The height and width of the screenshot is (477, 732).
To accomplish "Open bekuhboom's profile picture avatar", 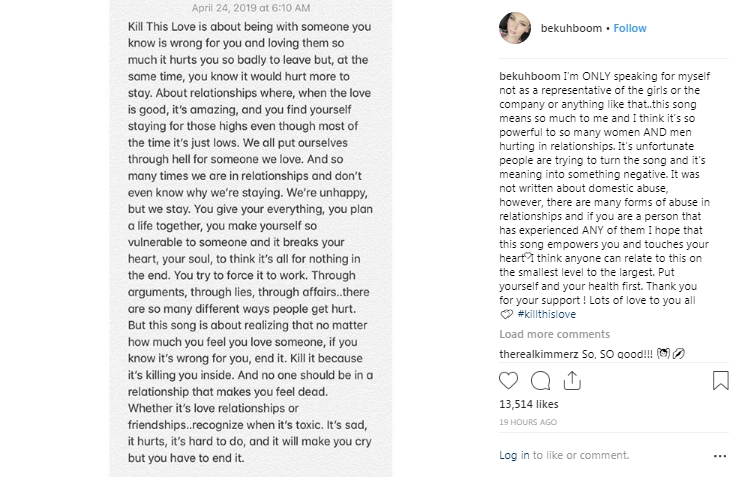I will coord(514,28).
